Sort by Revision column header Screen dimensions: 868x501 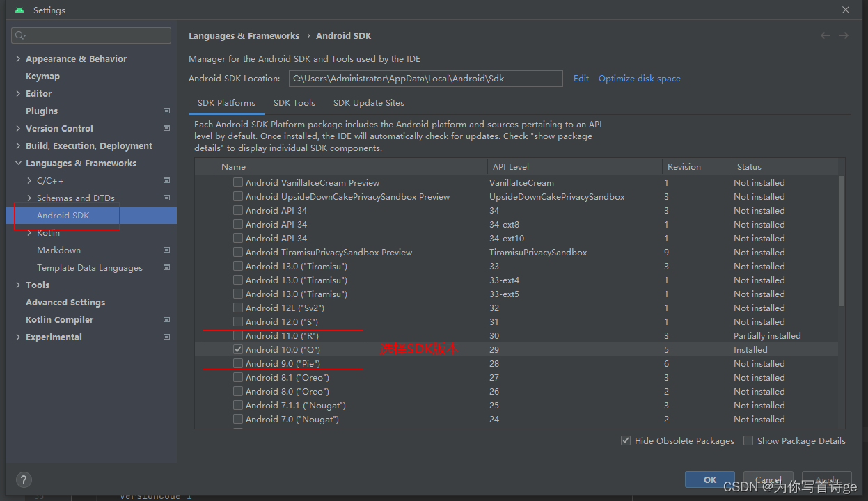[x=697, y=167]
